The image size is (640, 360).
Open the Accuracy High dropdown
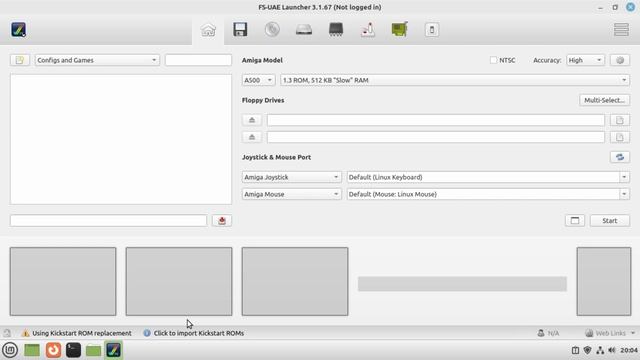click(x=585, y=60)
